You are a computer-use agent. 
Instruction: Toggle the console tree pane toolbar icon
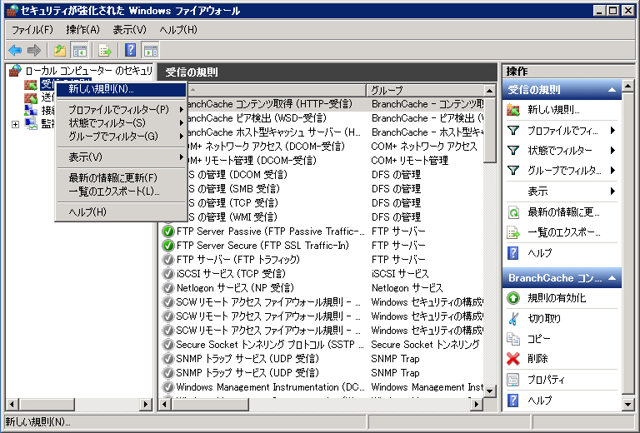point(79,51)
